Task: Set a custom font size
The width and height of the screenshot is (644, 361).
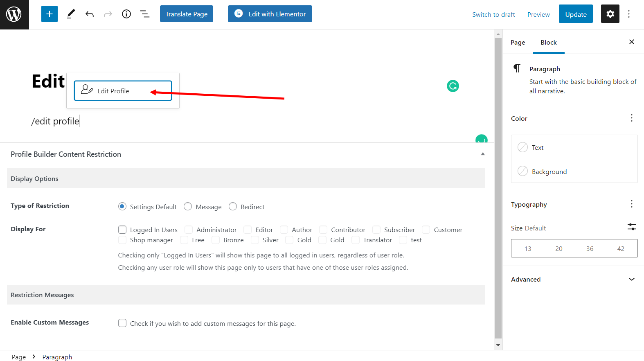Action: click(632, 227)
